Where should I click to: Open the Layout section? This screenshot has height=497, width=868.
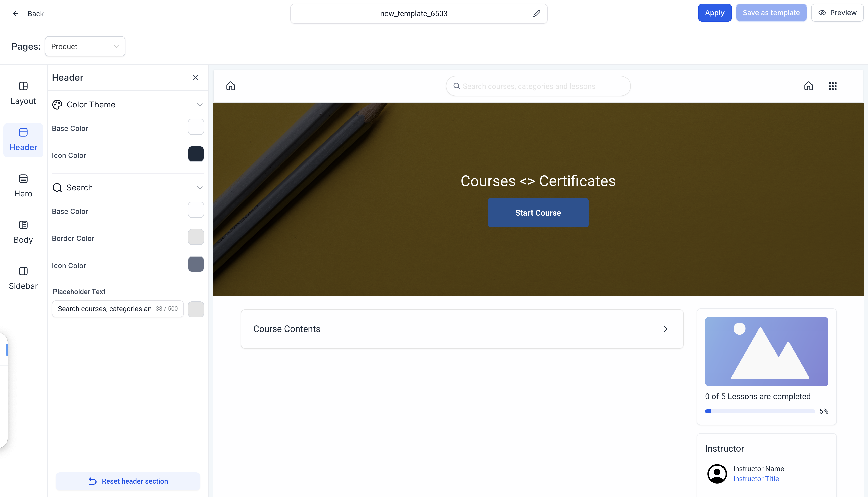[x=23, y=93]
